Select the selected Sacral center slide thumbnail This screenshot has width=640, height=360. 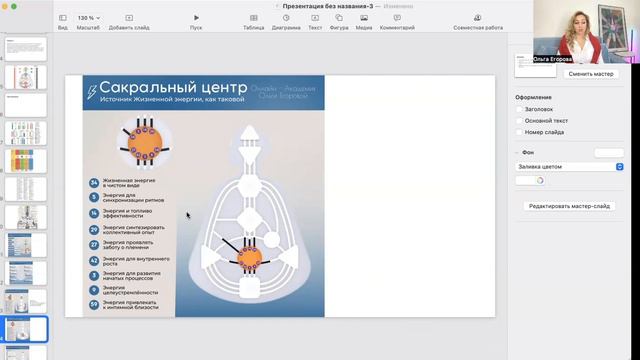pyautogui.click(x=26, y=329)
